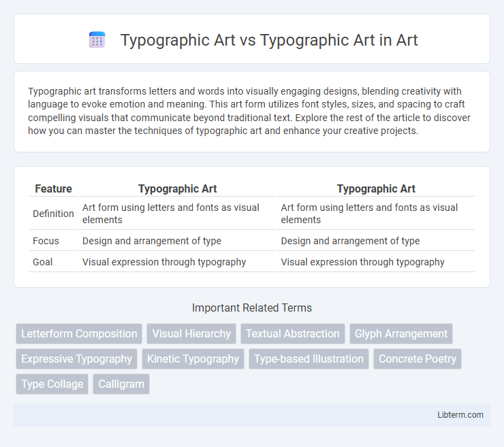504x447 pixels.
Task: Click the Definition cell in the middle column
Action: [178, 214]
